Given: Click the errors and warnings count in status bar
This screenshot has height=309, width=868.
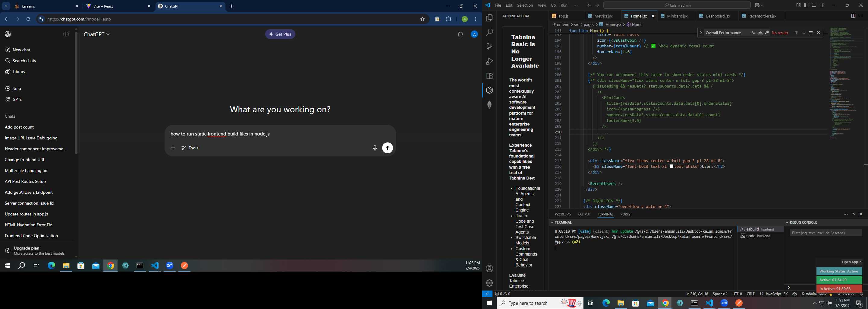Looking at the screenshot, I should 503,294.
